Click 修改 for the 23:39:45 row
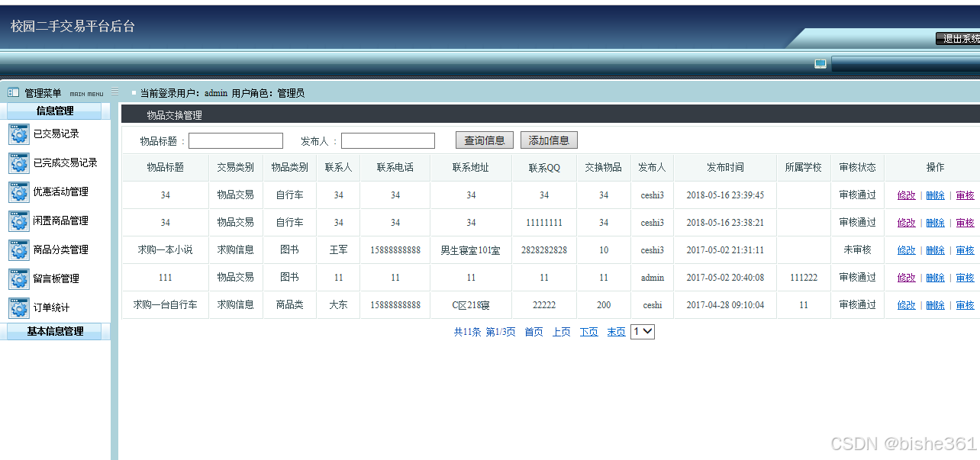This screenshot has width=980, height=460. click(906, 195)
